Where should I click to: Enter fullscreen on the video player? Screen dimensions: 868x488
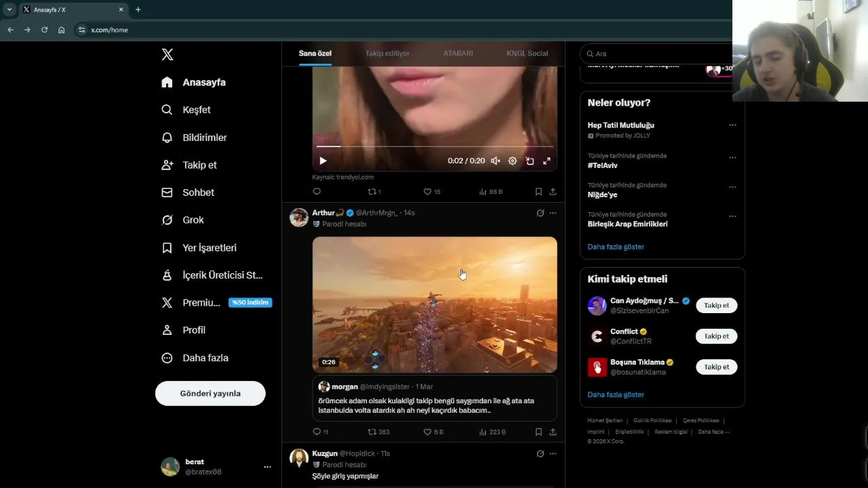pyautogui.click(x=547, y=161)
